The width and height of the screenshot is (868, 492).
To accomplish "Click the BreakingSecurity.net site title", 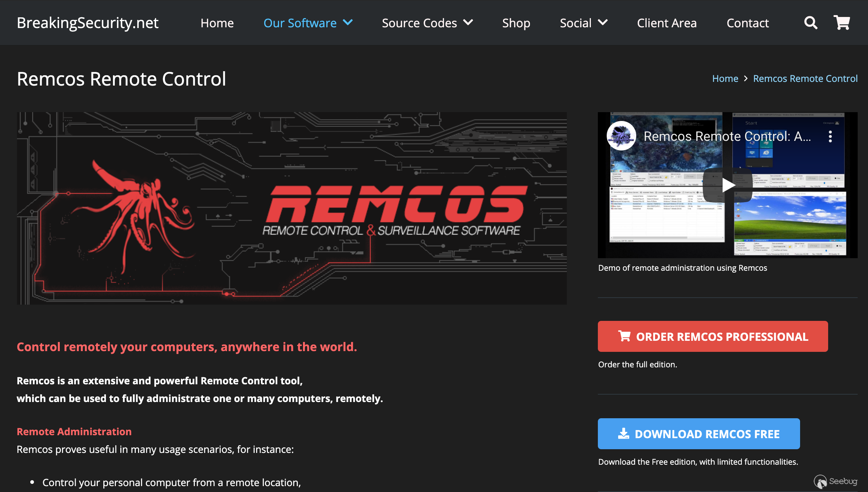I will tap(87, 23).
